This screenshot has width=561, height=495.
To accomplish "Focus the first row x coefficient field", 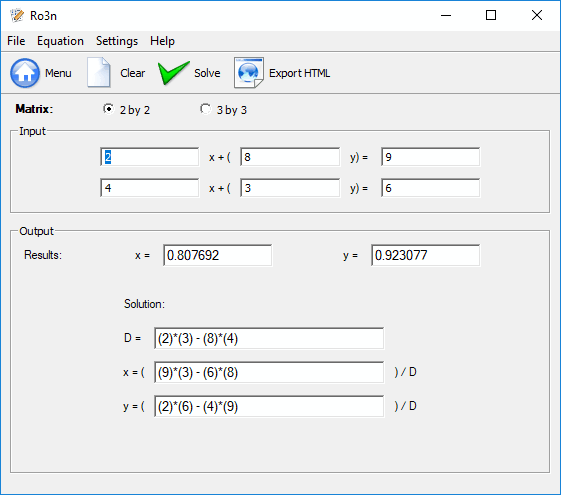I will 150,157.
